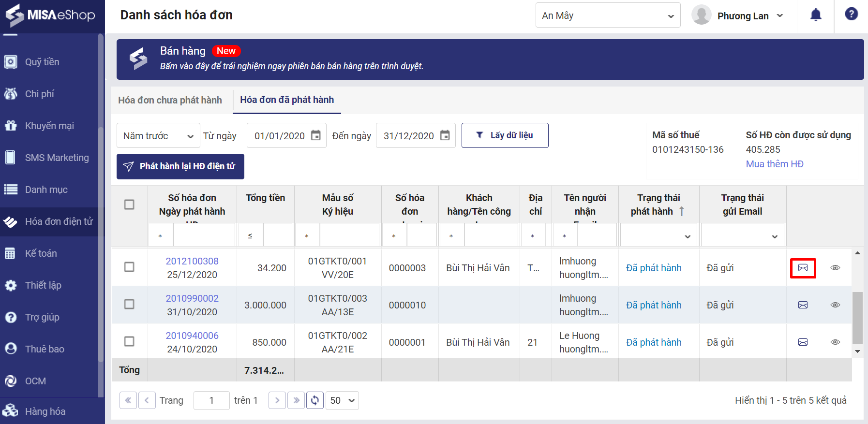The width and height of the screenshot is (868, 424).
Task: Open the page size 50 dropdown
Action: 342,400
